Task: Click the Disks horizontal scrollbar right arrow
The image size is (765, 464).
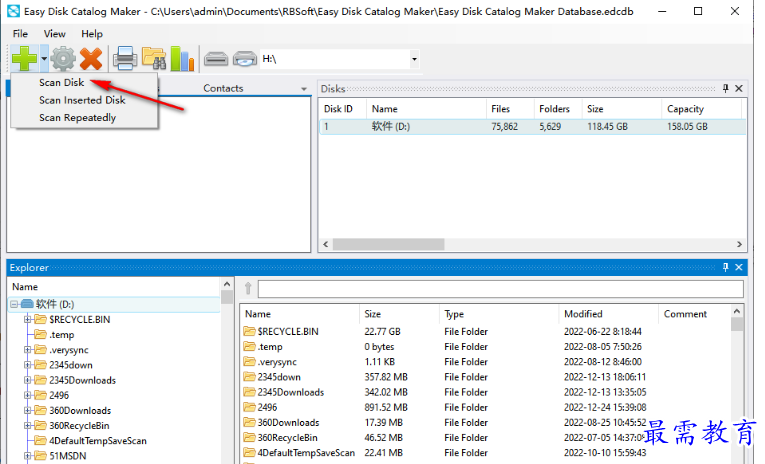Action: click(x=739, y=244)
